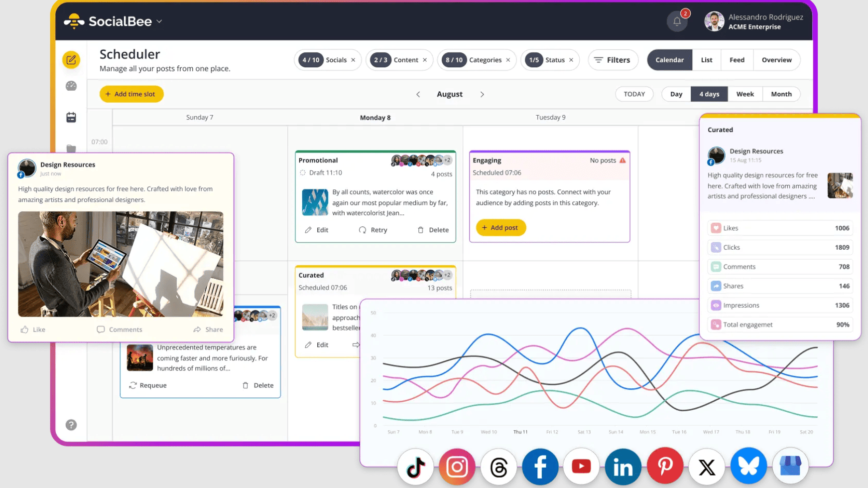Select the Week range
The image size is (868, 488).
point(745,94)
